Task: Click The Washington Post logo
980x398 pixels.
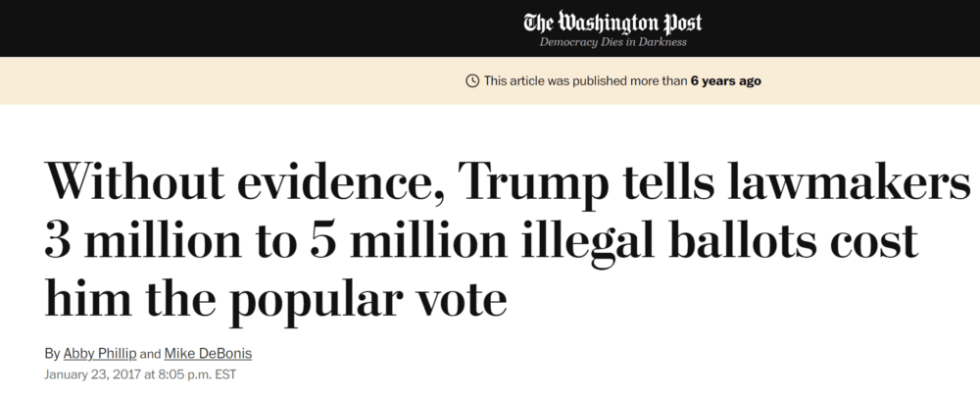Action: (612, 22)
